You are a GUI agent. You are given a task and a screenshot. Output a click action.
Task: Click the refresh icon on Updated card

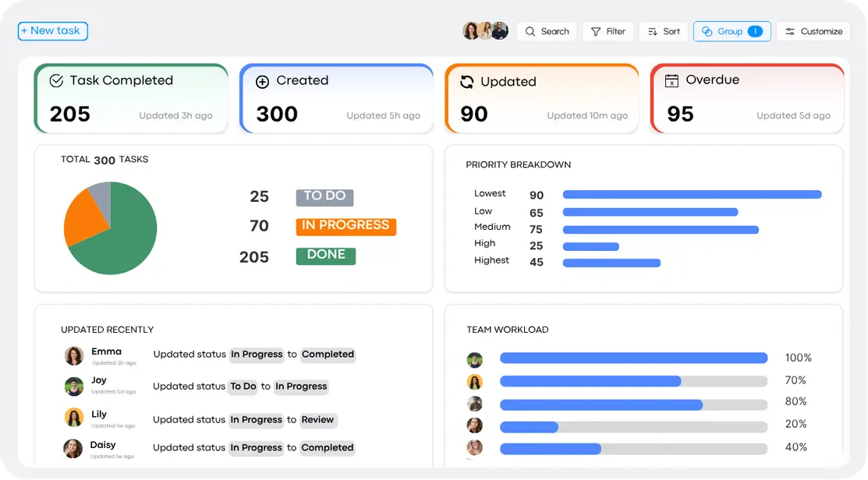click(x=467, y=82)
